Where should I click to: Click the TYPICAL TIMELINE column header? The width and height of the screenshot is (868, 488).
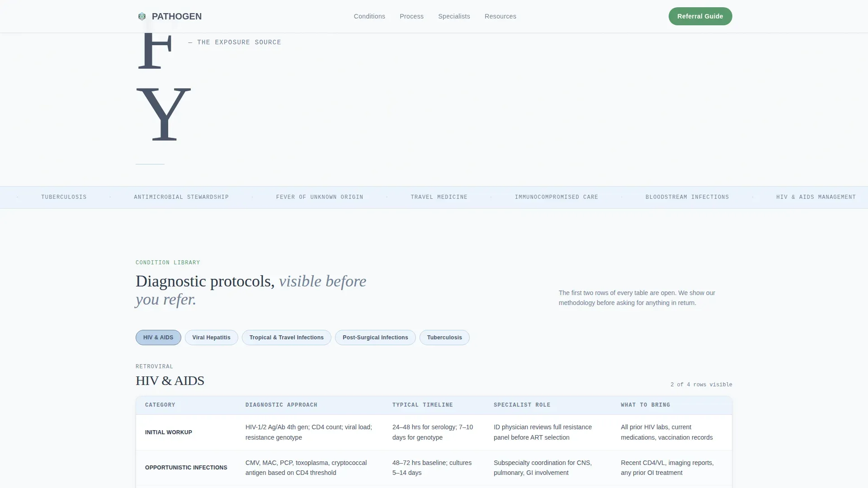pyautogui.click(x=422, y=405)
